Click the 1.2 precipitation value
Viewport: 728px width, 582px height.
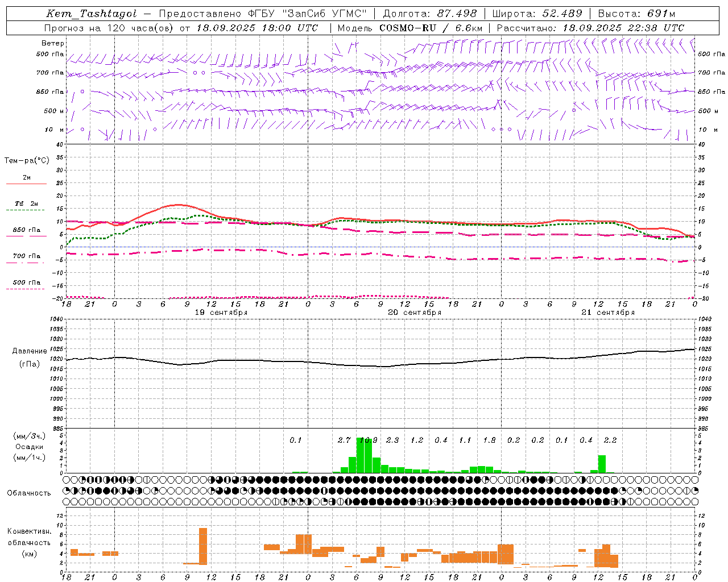(x=417, y=440)
